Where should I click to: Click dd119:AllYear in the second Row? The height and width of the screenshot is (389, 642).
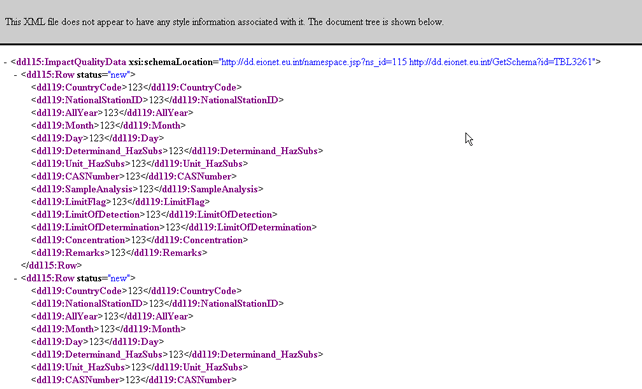(x=112, y=317)
